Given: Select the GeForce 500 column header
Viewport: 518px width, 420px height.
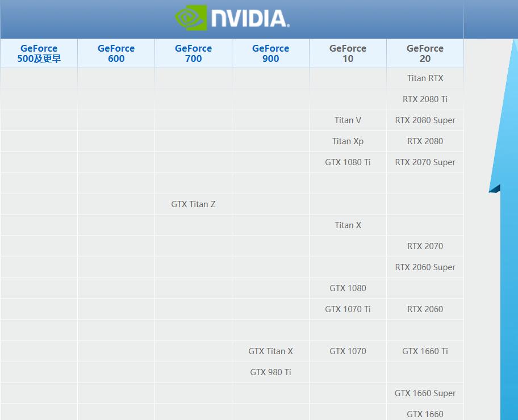Looking at the screenshot, I should coord(39,53).
